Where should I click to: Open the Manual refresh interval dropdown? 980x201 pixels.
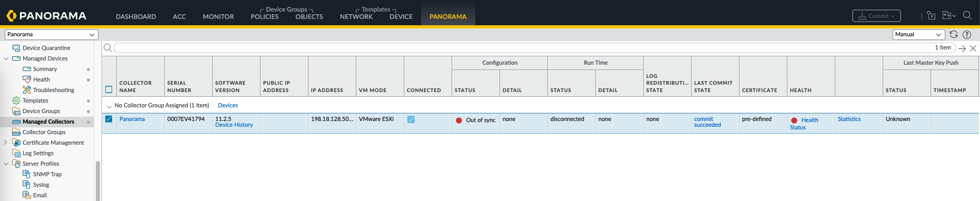[919, 34]
